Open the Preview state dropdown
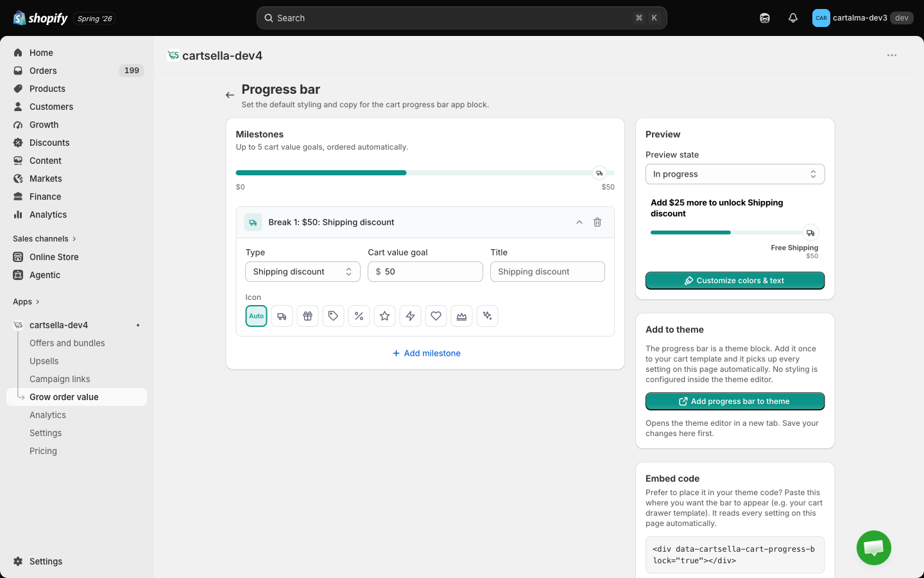 pos(735,174)
